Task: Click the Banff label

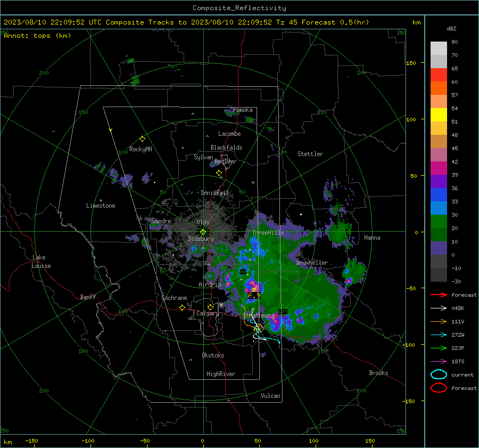Action: coord(88,297)
